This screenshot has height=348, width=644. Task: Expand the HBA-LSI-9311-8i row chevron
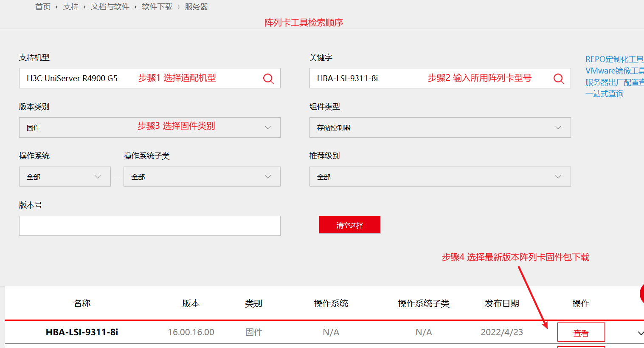coord(640,333)
